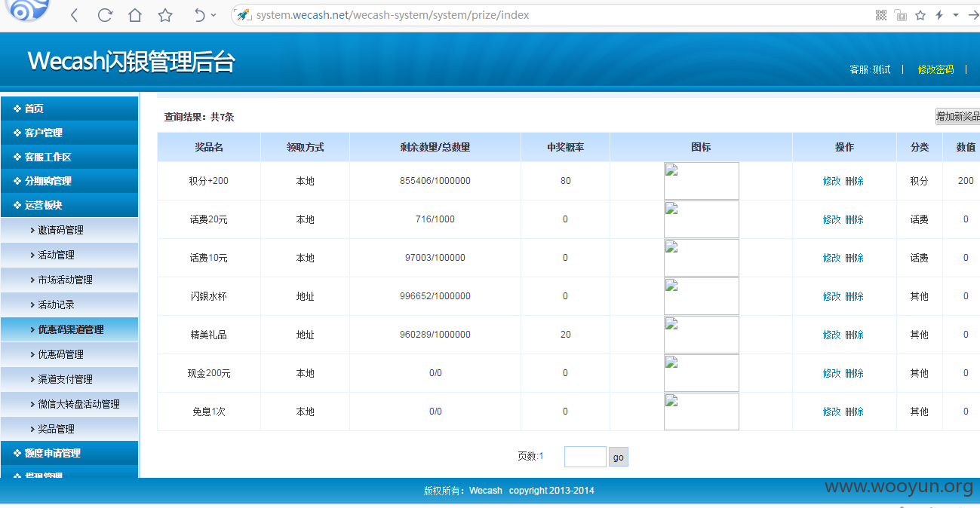
Task: Show the QR code icon in the address bar
Action: (881, 15)
